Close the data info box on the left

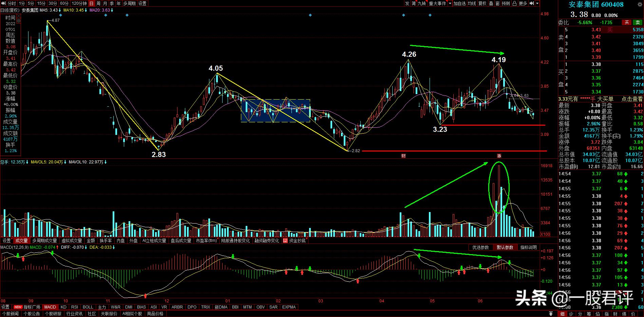19,16
